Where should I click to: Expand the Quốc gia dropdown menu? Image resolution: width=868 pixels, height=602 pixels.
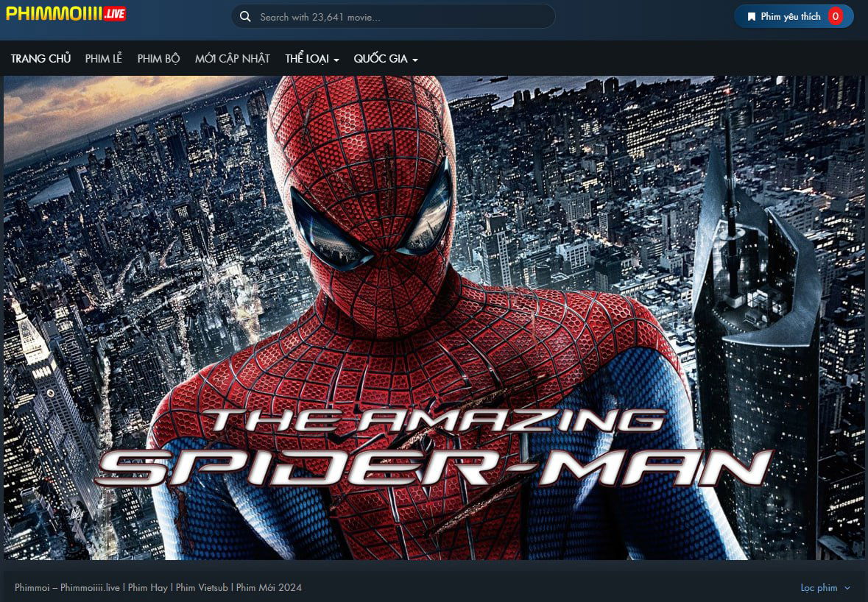386,59
